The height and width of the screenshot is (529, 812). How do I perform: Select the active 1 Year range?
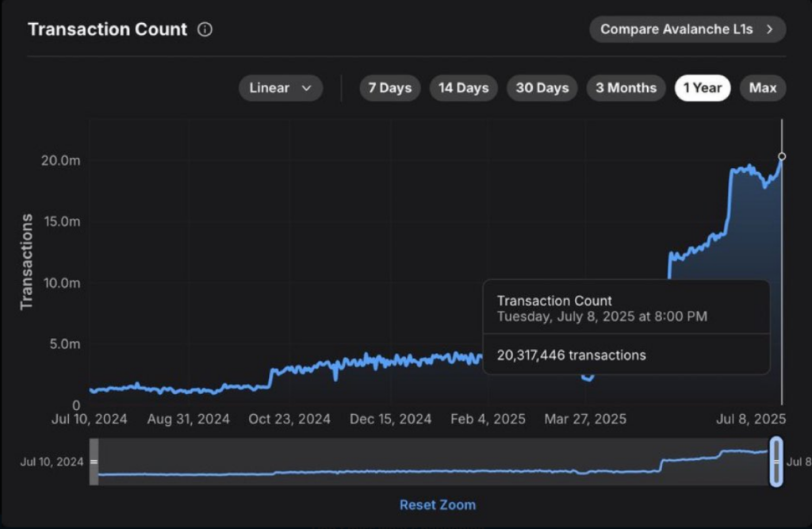[x=703, y=88]
